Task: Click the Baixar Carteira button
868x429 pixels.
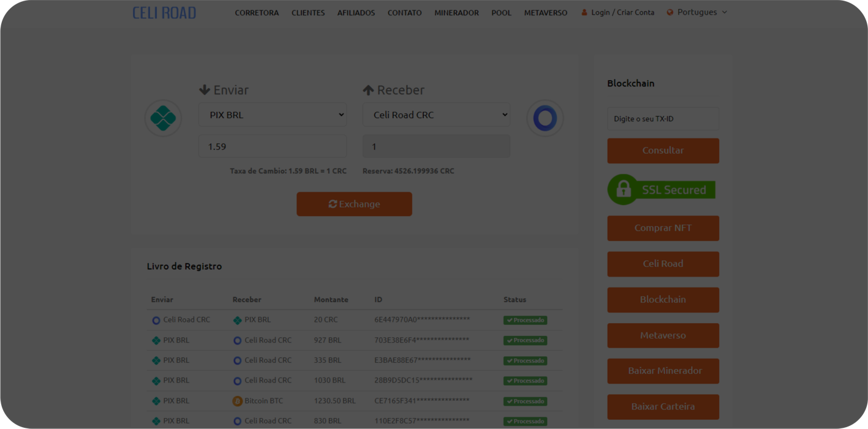Action: point(663,407)
